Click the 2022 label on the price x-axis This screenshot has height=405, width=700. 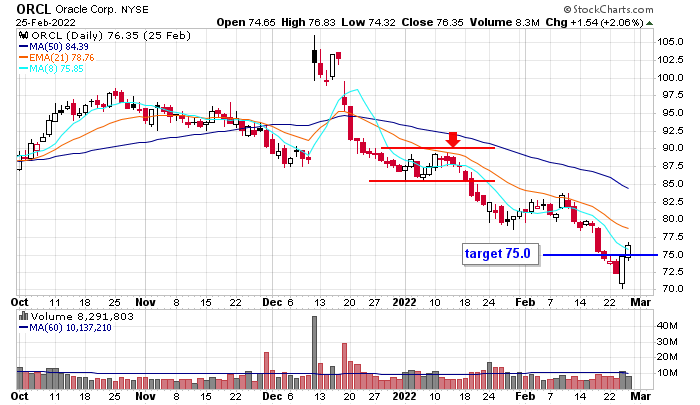(x=405, y=300)
